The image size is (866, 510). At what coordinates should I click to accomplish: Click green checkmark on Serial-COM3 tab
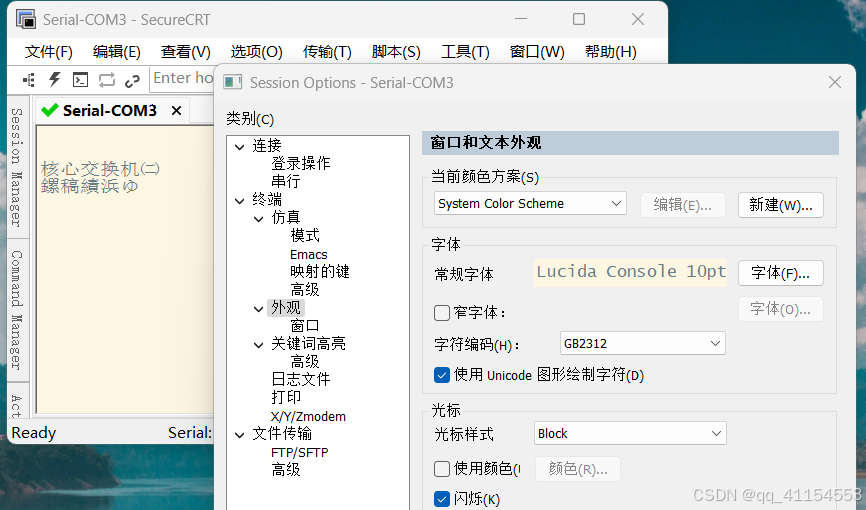point(50,110)
